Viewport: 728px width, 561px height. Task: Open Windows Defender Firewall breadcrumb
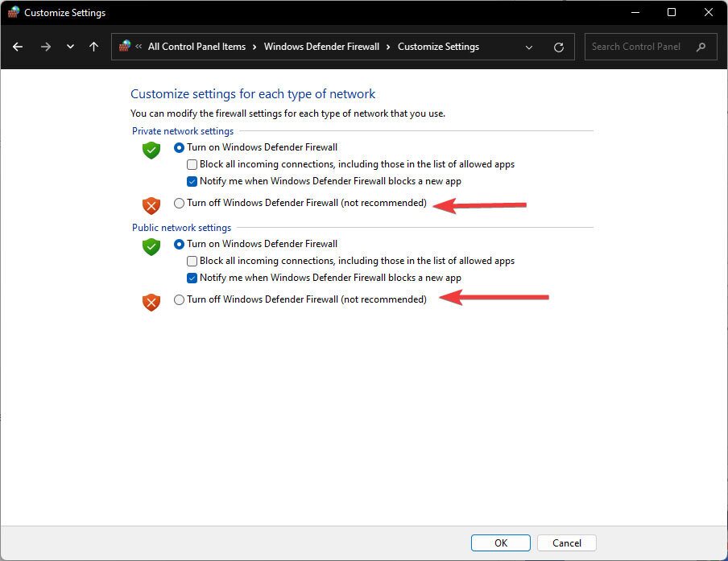click(x=322, y=47)
